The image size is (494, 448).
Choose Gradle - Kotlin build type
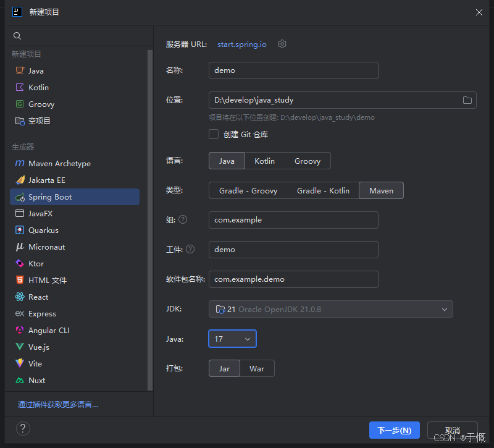323,190
